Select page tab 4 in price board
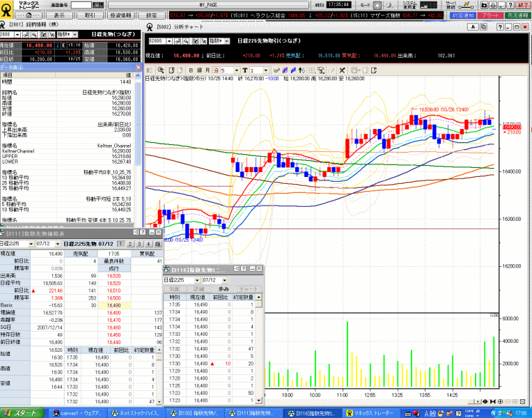532x418 pixels. [x=148, y=244]
